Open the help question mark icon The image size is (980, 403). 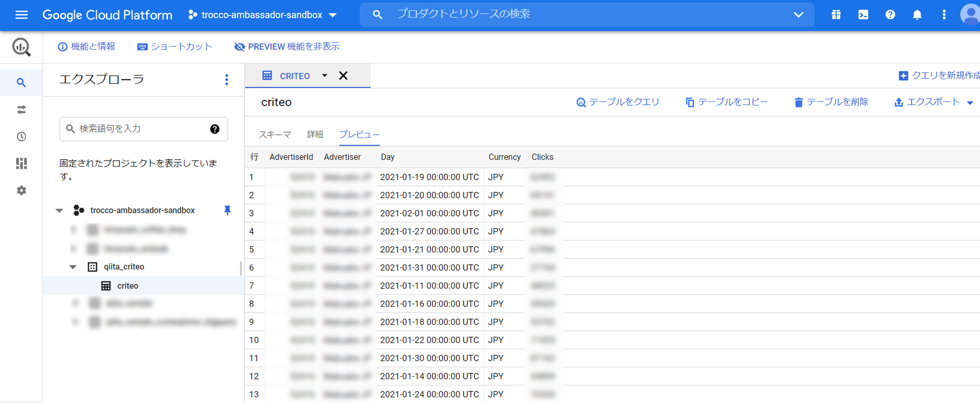click(890, 15)
